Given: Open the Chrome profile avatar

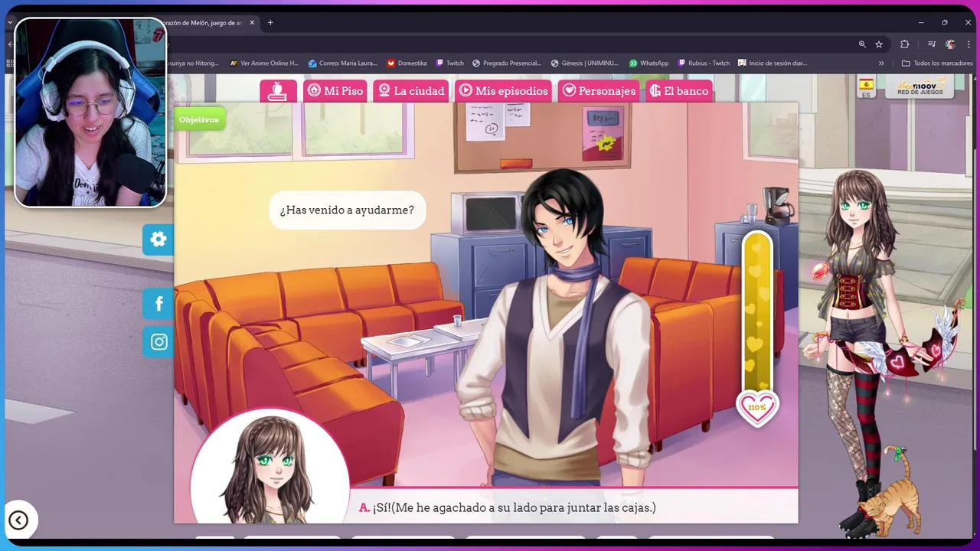Looking at the screenshot, I should 950,44.
